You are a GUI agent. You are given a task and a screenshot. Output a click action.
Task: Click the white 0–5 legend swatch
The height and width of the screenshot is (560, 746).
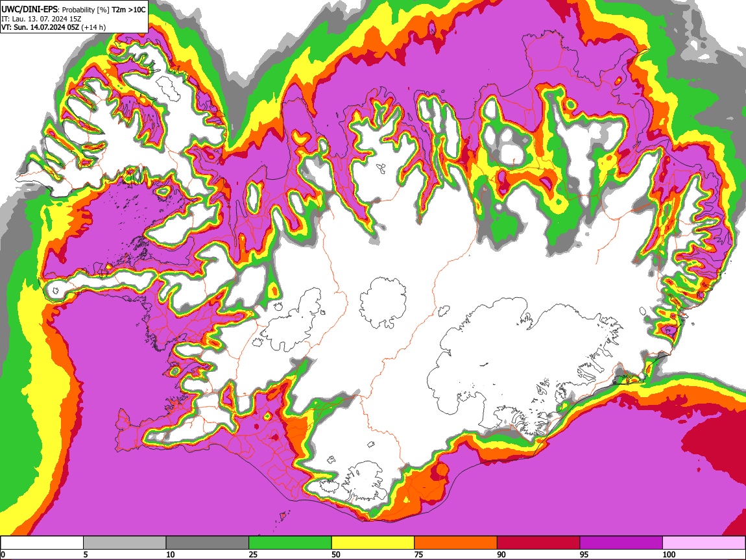coord(42,543)
